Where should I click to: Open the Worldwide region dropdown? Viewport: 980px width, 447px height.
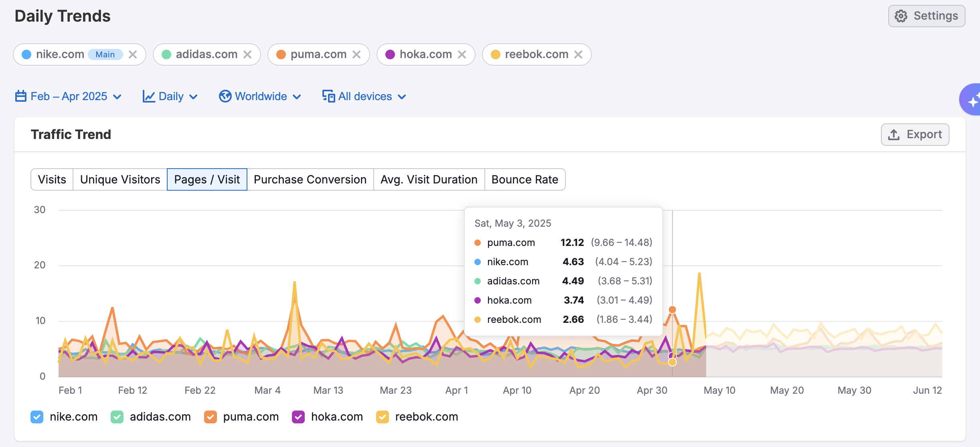pos(261,97)
